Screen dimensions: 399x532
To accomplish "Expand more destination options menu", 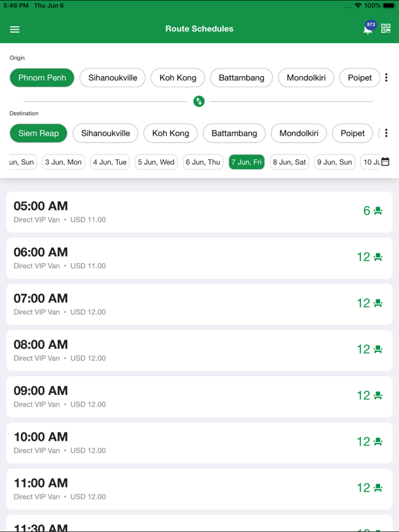I will click(386, 133).
